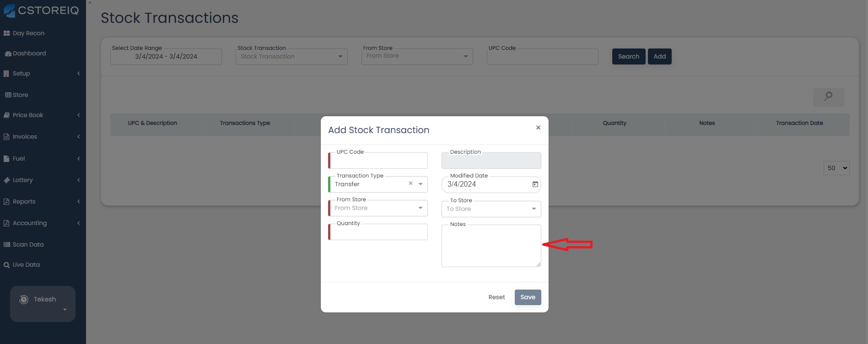Close the Add Stock Transaction dialog
Viewport: 868px width, 344px height.
pyautogui.click(x=538, y=128)
